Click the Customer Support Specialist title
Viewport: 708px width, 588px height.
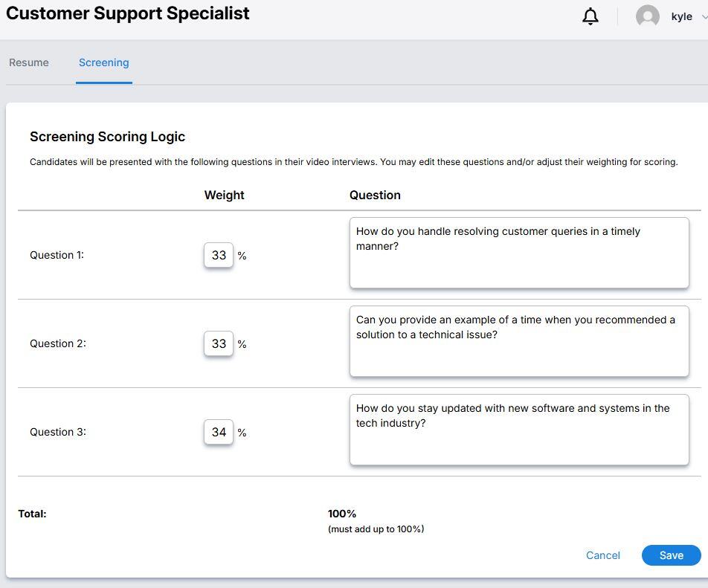(x=128, y=13)
